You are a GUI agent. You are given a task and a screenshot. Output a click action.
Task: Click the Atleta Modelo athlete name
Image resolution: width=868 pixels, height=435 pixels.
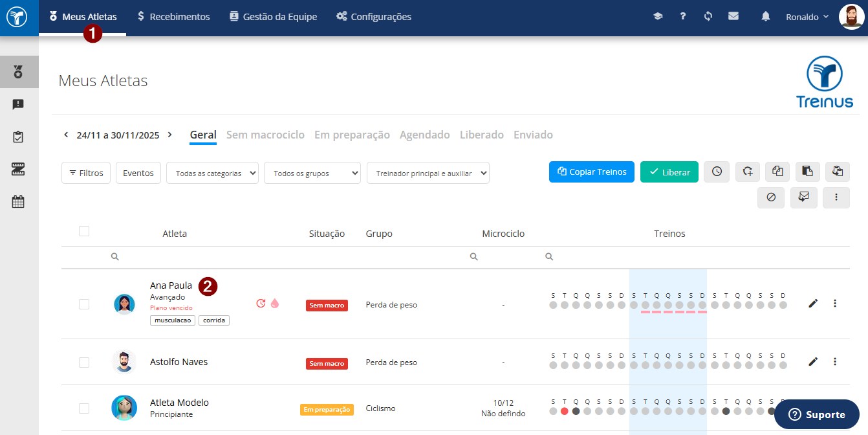pyautogui.click(x=179, y=403)
